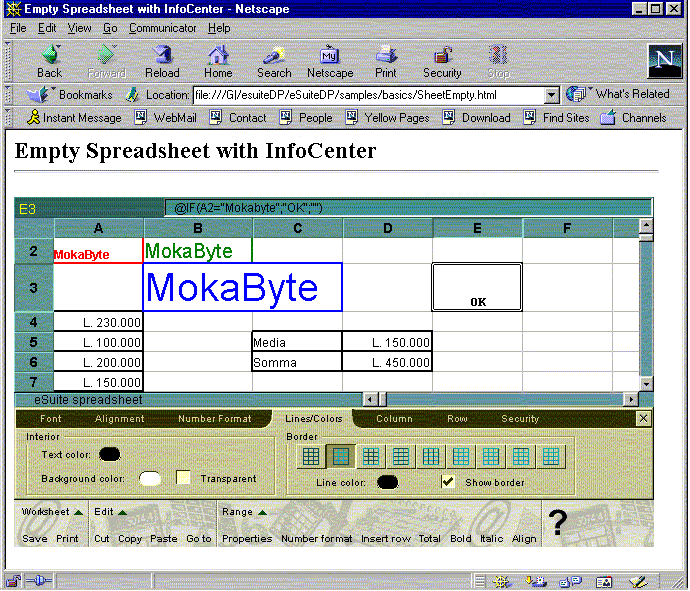Screen dimensions: 690x591
Task: Click the spreadsheet formula bar field
Action: click(408, 208)
